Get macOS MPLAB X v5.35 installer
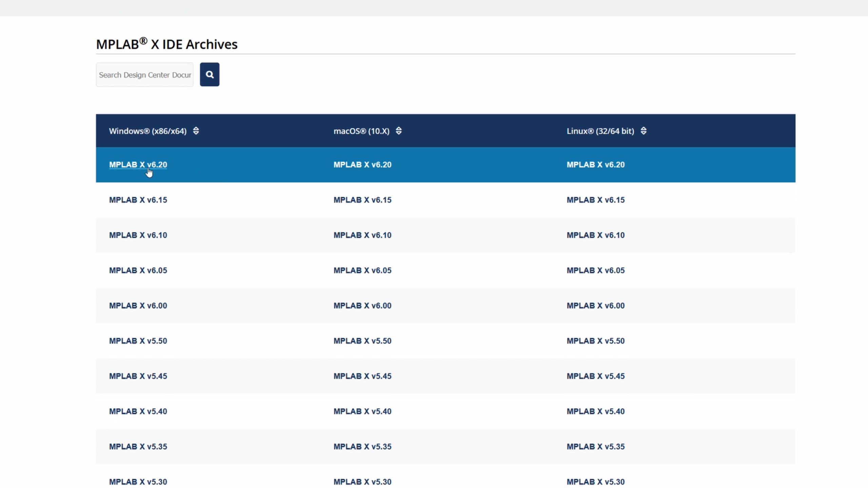The image size is (868, 488). (362, 447)
